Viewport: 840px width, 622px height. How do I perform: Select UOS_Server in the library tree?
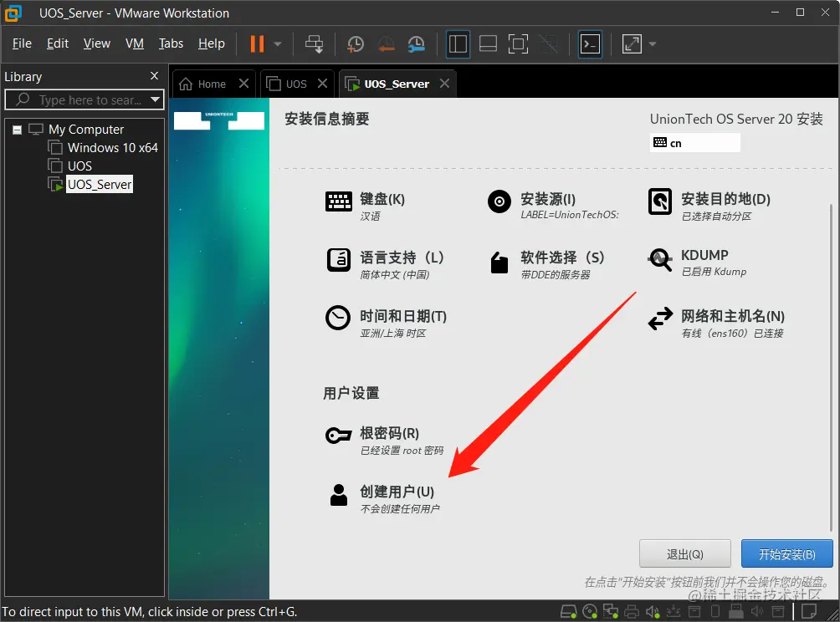100,184
